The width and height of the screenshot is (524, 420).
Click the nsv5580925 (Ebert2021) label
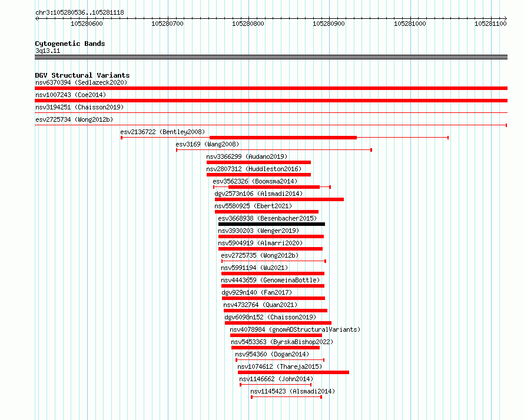(253, 206)
